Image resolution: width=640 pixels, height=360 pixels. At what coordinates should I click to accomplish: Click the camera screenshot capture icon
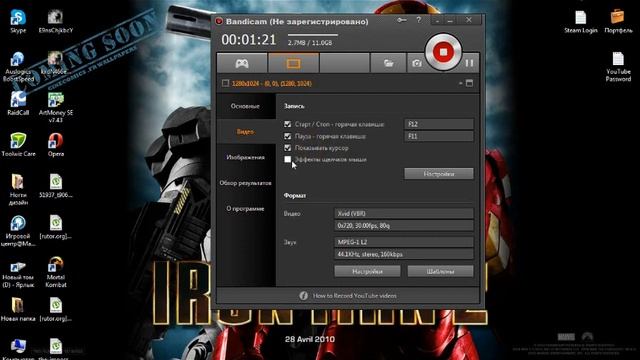tap(417, 63)
